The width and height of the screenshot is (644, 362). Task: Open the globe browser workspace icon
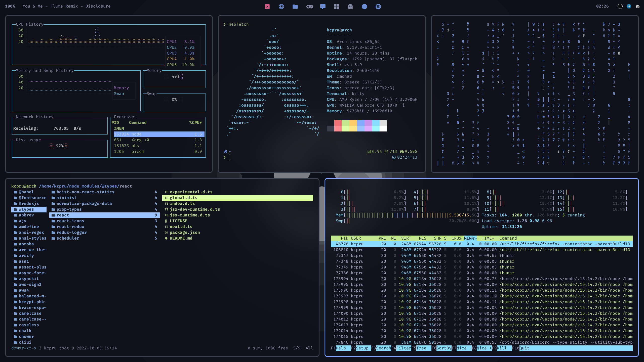(281, 7)
